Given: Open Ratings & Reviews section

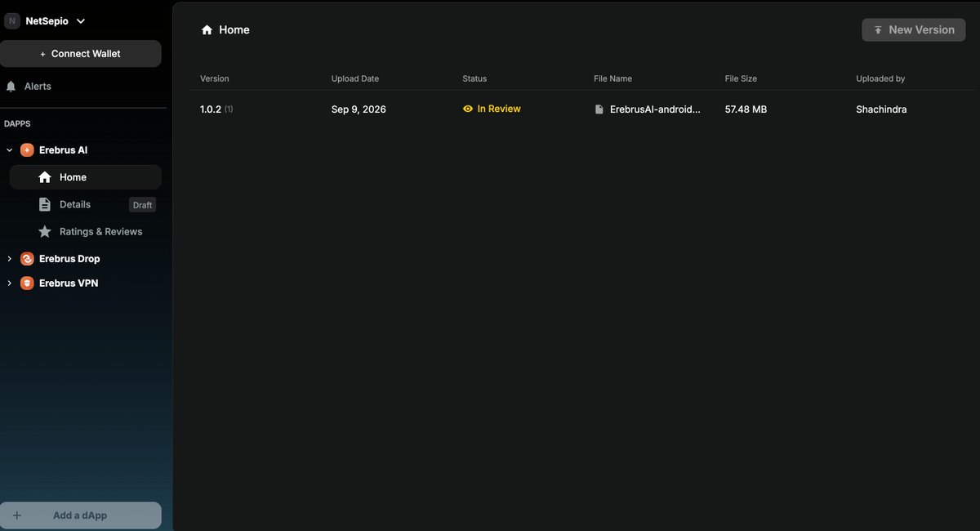Looking at the screenshot, I should [x=86, y=232].
